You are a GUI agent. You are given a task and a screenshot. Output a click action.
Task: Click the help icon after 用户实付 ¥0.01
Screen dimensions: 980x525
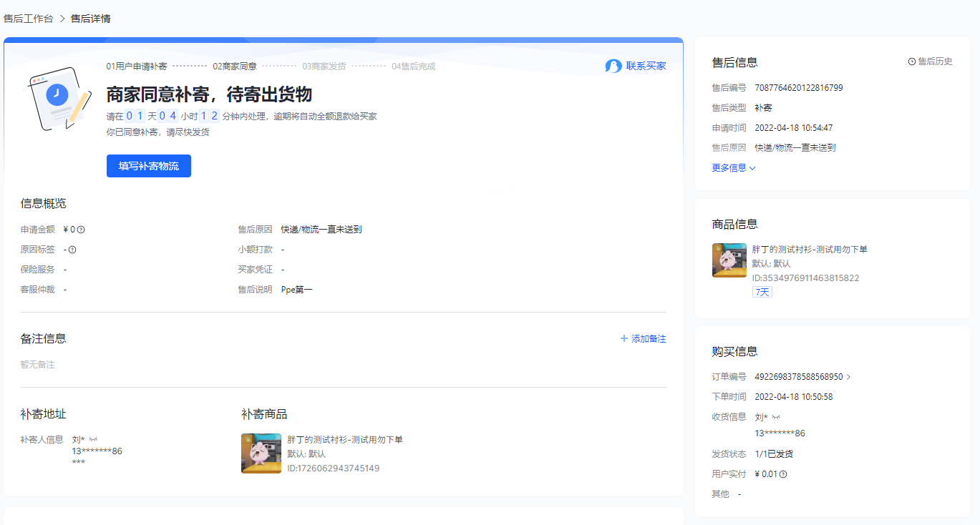(x=783, y=474)
